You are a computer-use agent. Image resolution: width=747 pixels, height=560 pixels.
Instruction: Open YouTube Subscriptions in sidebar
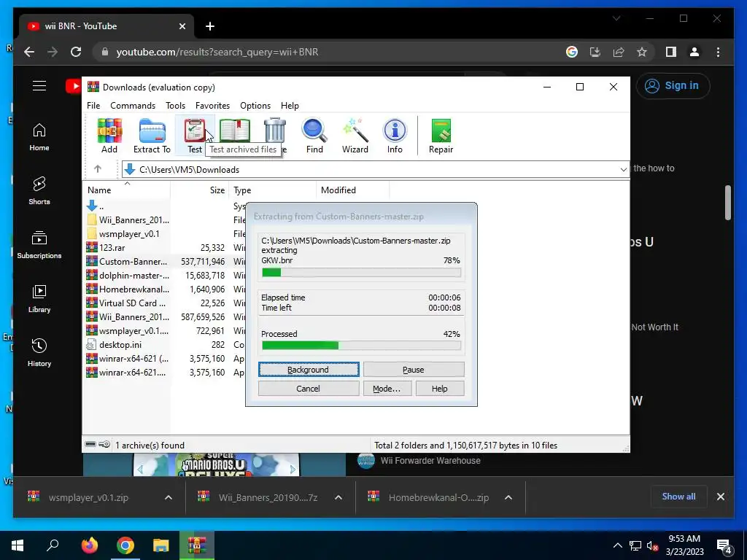(39, 245)
